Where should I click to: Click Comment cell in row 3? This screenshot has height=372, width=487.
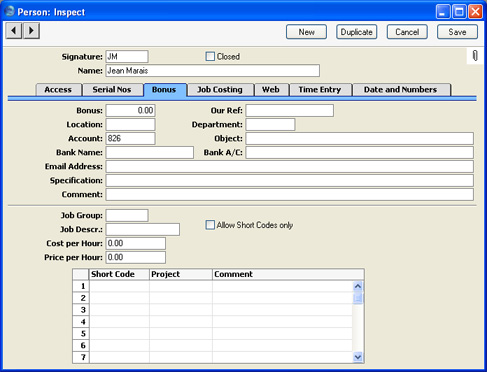(x=283, y=310)
